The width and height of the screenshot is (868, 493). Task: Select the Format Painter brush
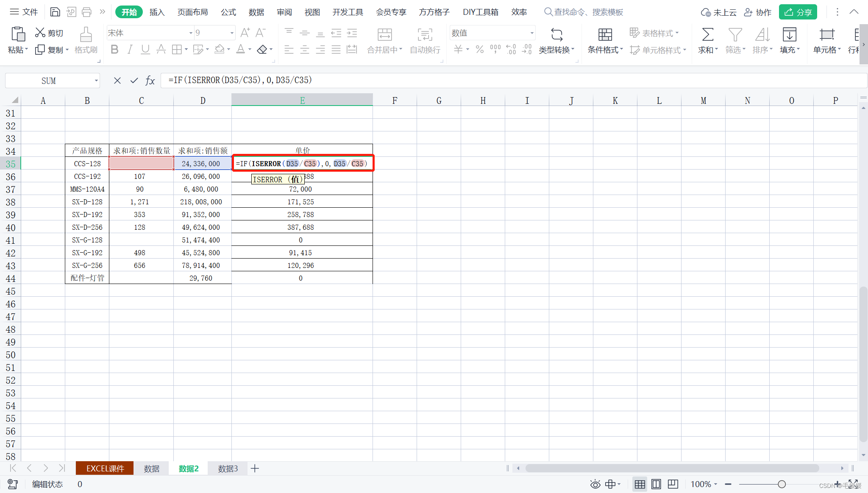[86, 34]
